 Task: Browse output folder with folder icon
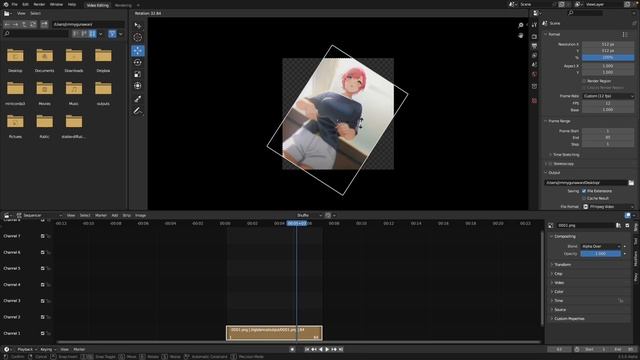(631, 182)
